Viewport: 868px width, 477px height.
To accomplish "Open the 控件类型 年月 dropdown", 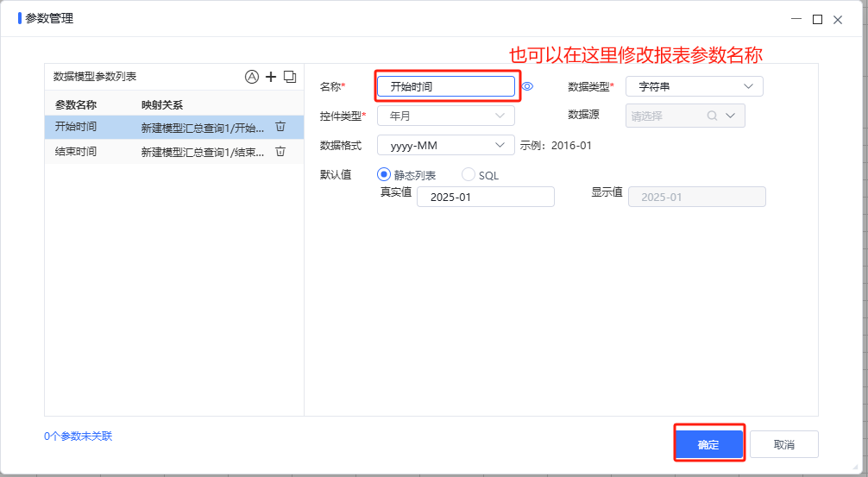I will click(x=445, y=116).
